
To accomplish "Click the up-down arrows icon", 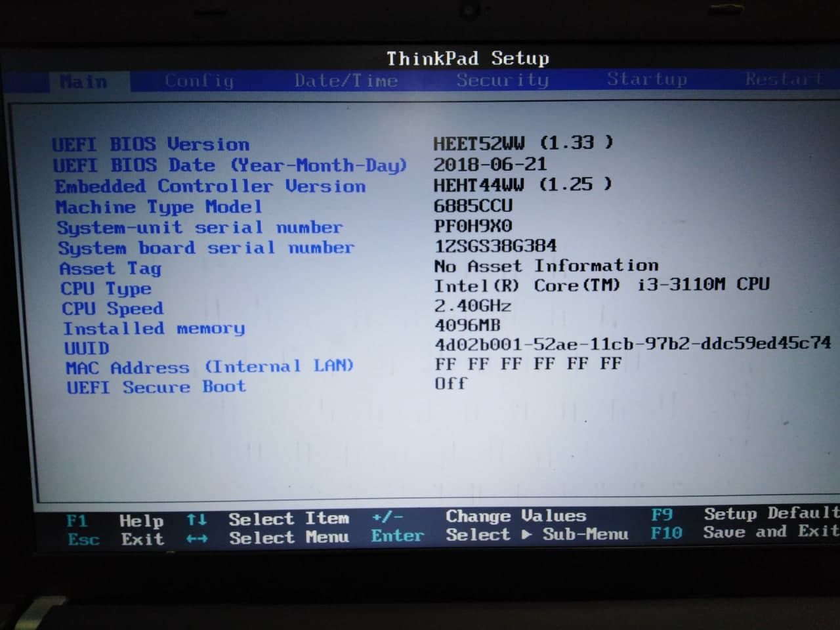I will coord(197,520).
